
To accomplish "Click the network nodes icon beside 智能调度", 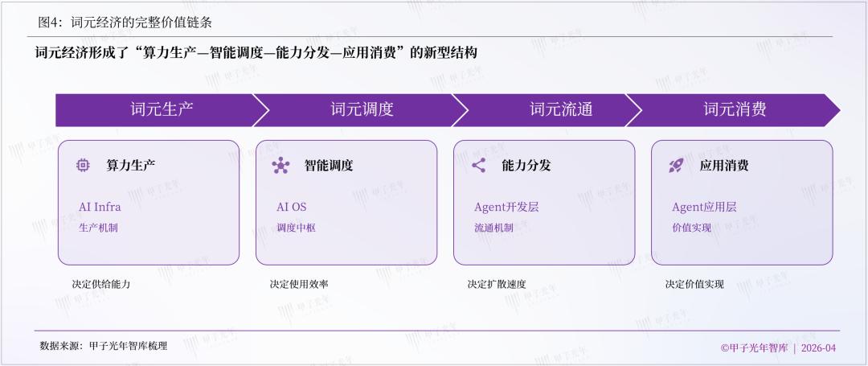I will pos(280,166).
